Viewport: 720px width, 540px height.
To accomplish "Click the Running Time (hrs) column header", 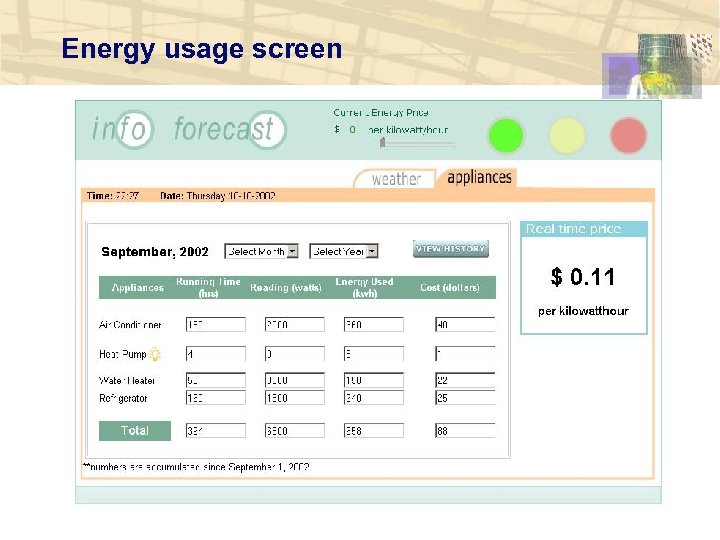I will [x=208, y=287].
